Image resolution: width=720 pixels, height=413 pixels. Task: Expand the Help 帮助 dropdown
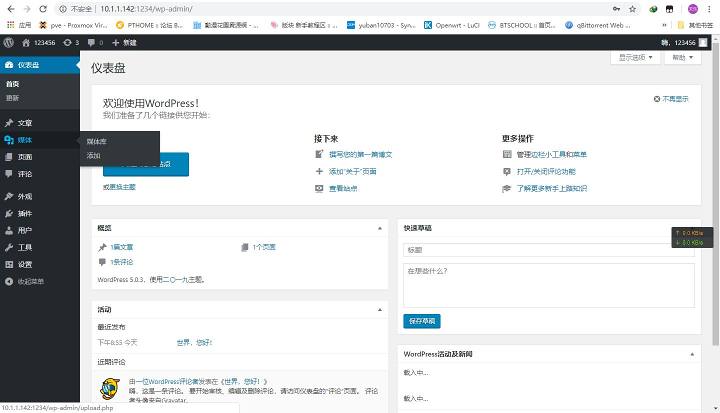(x=683, y=57)
